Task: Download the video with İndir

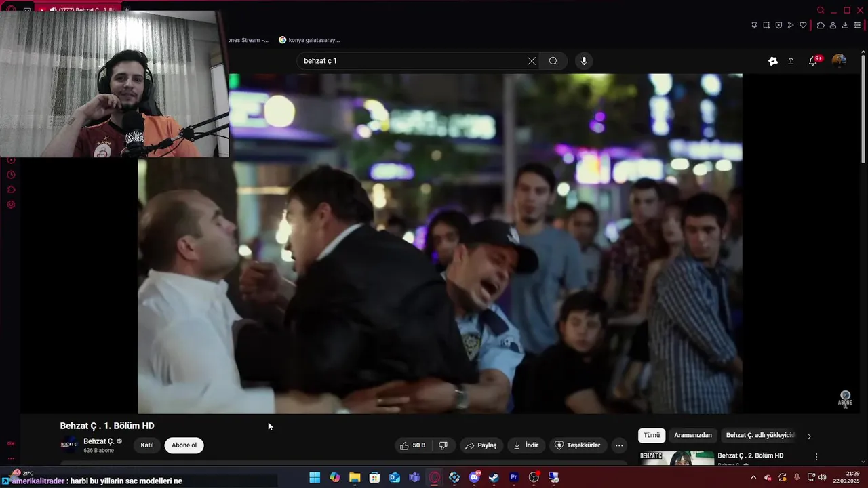Action: point(526,445)
